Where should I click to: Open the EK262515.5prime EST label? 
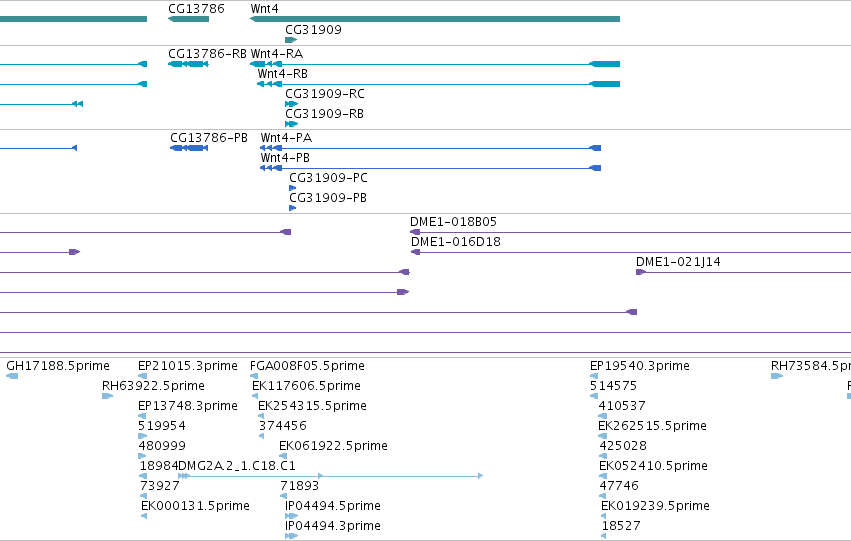coord(652,427)
